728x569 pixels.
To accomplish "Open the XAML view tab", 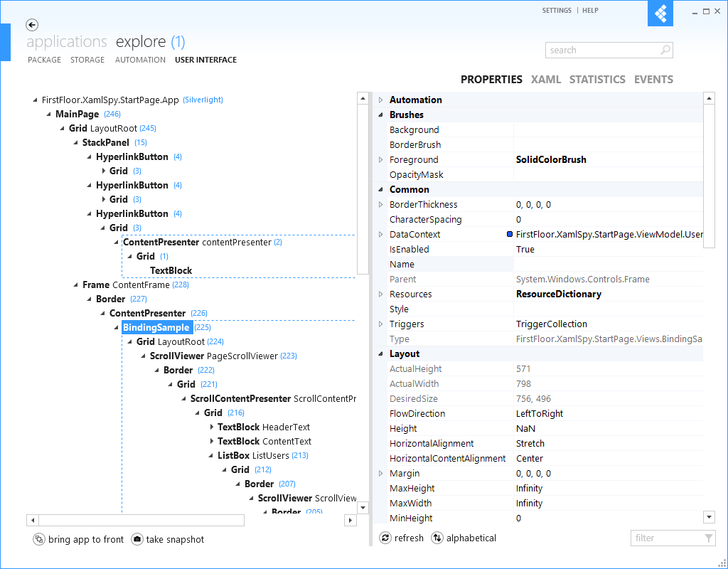I will click(x=546, y=80).
